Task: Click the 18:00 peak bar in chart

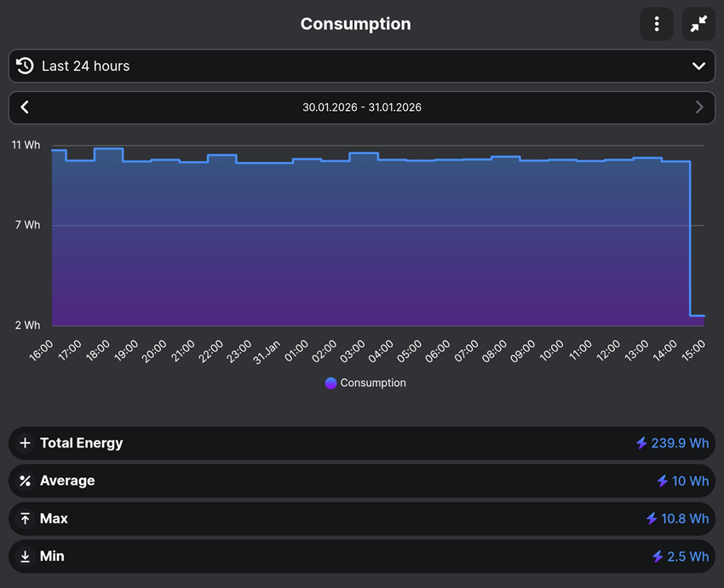Action: 108,237
